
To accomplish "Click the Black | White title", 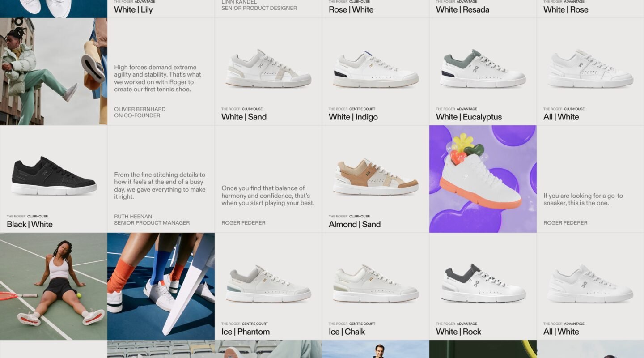I will (30, 224).
